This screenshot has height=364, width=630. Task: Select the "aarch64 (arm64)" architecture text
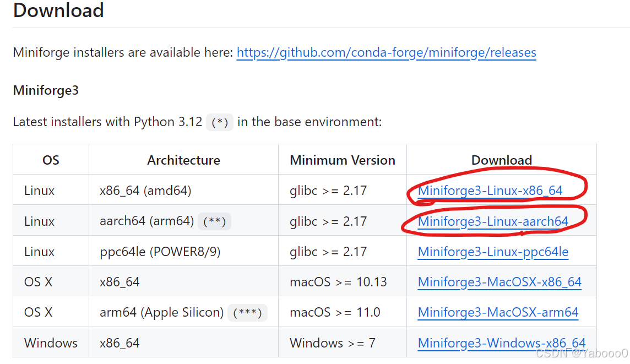coord(146,221)
